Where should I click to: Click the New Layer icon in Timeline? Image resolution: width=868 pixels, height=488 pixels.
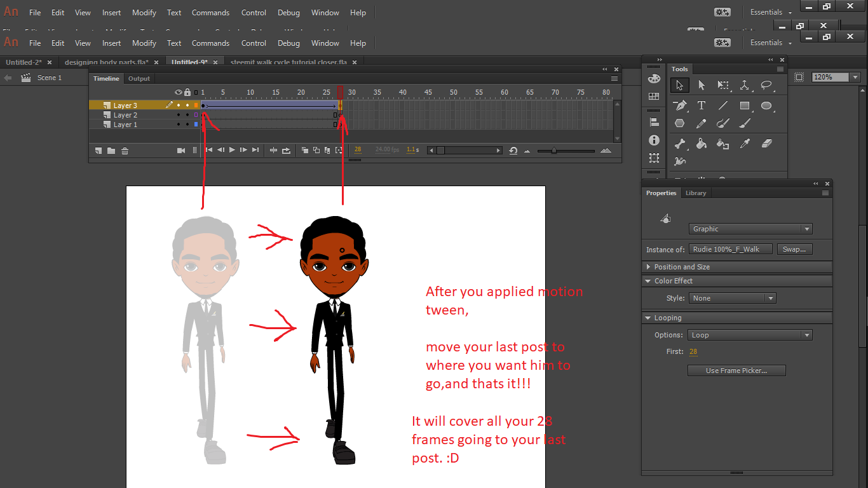point(98,151)
